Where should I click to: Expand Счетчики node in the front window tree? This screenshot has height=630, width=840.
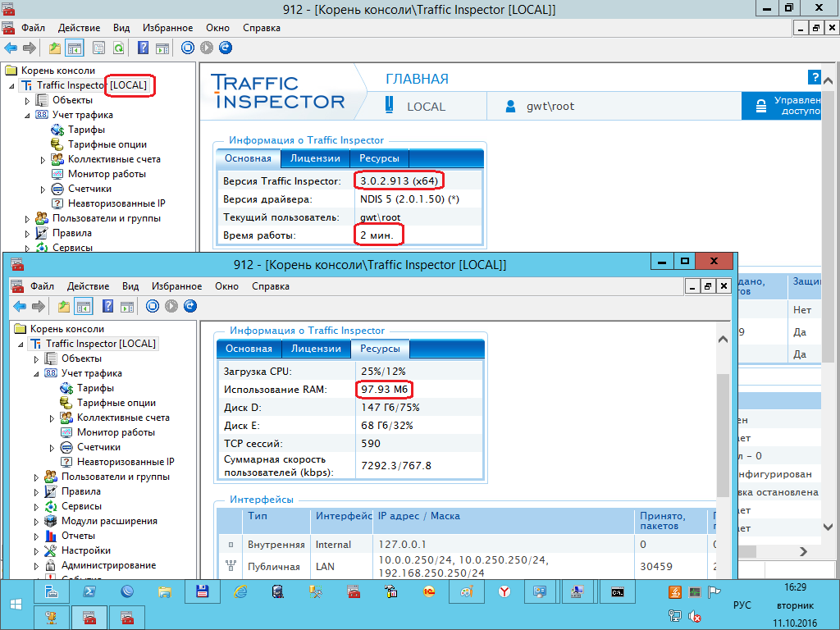coord(52,447)
